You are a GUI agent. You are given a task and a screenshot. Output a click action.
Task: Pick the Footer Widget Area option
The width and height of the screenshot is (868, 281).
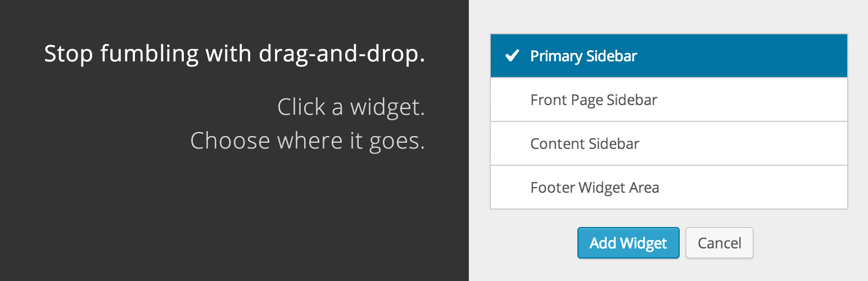[668, 187]
